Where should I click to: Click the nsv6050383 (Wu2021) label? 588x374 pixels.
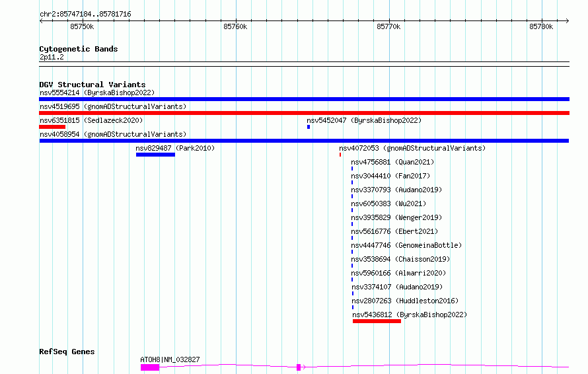388,204
